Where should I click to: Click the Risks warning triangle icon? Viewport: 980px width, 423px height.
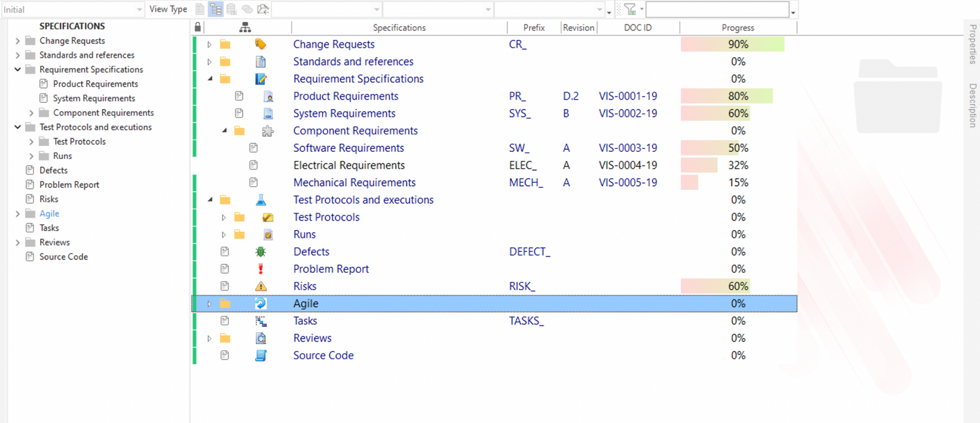260,286
